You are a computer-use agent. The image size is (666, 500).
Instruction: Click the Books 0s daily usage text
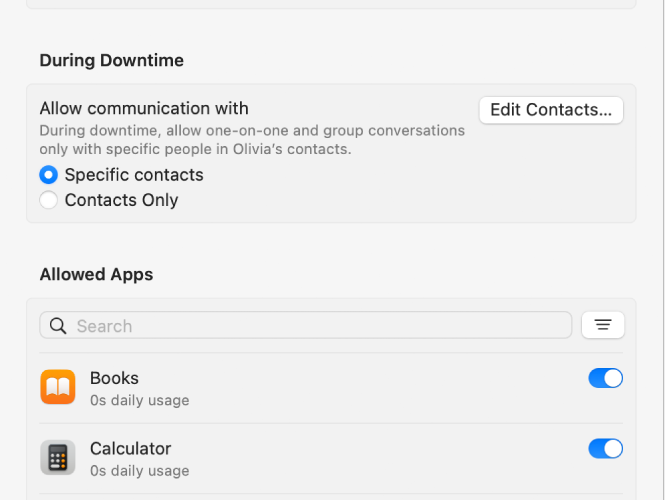(x=139, y=400)
